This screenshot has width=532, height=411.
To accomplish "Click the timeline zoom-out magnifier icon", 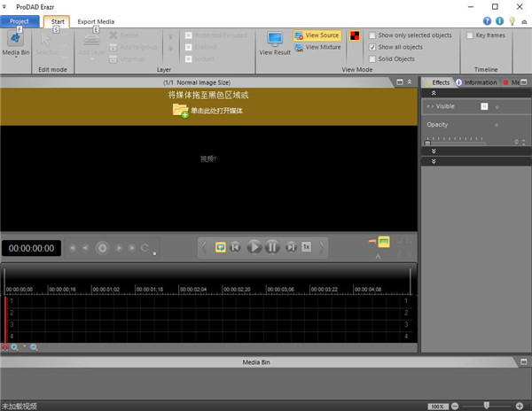I will tap(34, 347).
